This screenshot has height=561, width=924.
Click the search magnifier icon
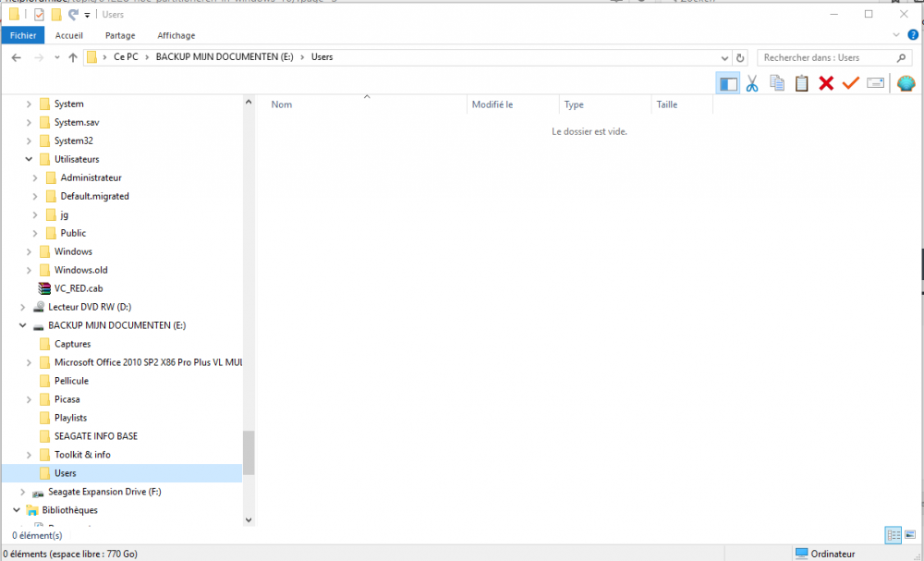(901, 57)
